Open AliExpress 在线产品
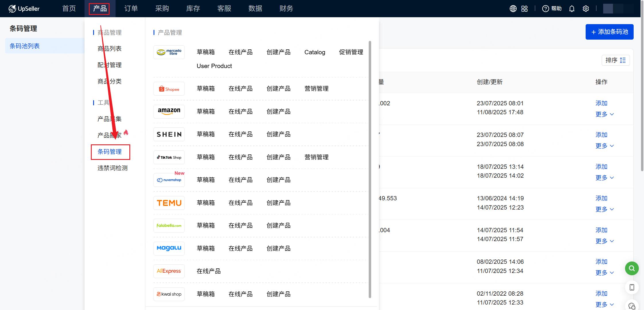The image size is (644, 310). coord(209,271)
